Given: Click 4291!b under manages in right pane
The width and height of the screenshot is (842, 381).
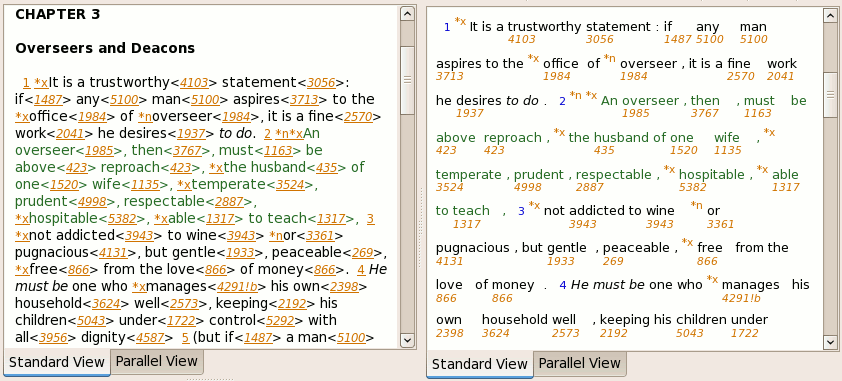Looking at the screenshot, I should tap(741, 298).
